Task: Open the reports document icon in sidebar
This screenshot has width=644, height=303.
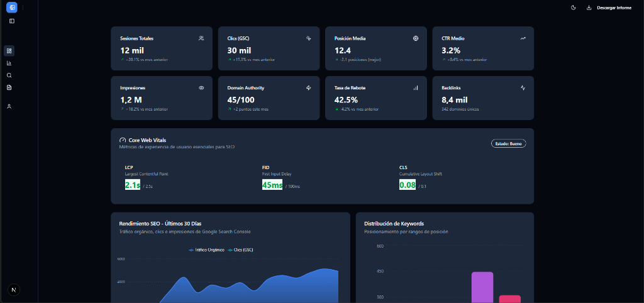Action: click(x=9, y=87)
